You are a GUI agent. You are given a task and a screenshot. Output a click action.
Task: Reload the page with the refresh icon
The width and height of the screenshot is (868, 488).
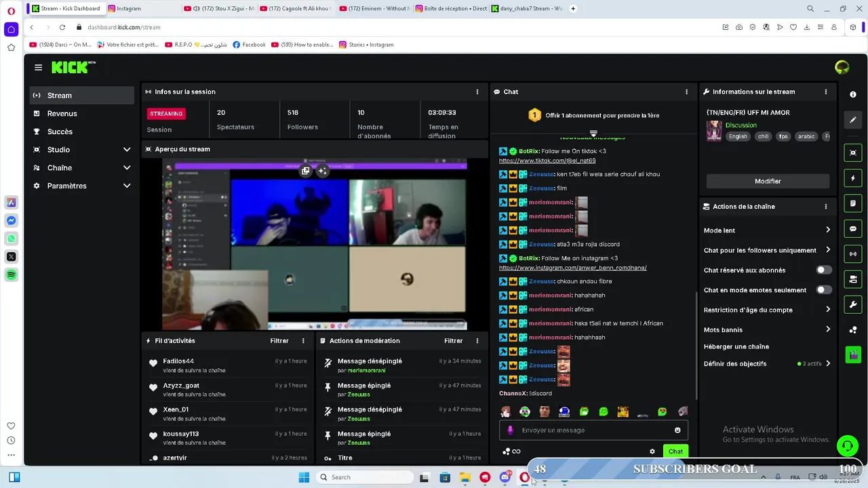pyautogui.click(x=62, y=27)
